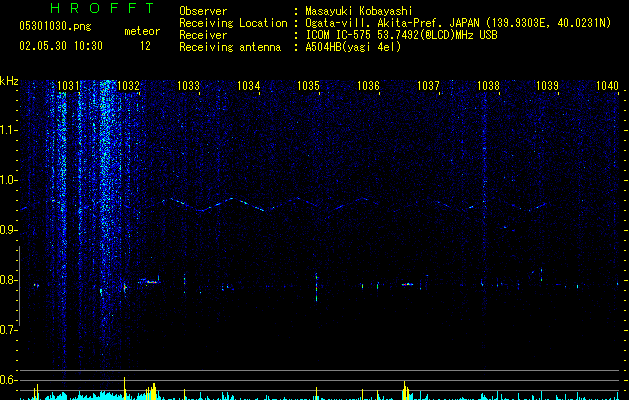Click time axis marker 1034
This screenshot has height=400, width=629.
pos(248,85)
